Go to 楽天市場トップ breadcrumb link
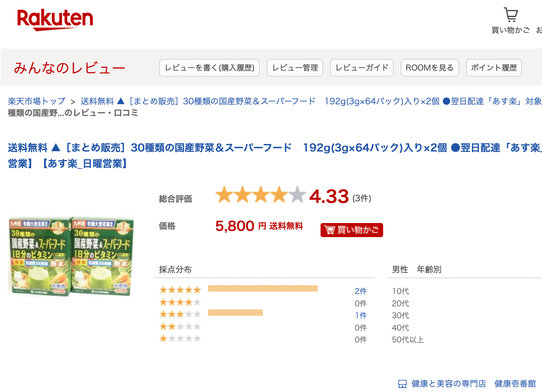Screen dimensions: 542x392 (37, 101)
